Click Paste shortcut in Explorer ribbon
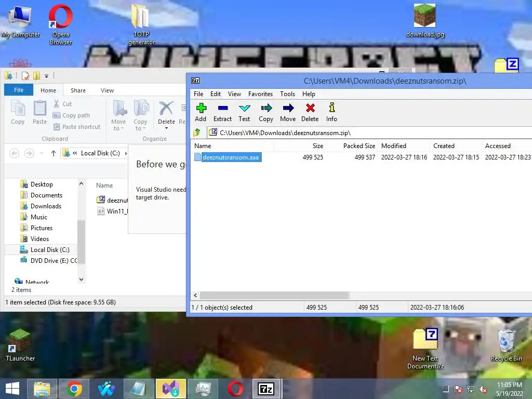This screenshot has width=532, height=399. [77, 127]
